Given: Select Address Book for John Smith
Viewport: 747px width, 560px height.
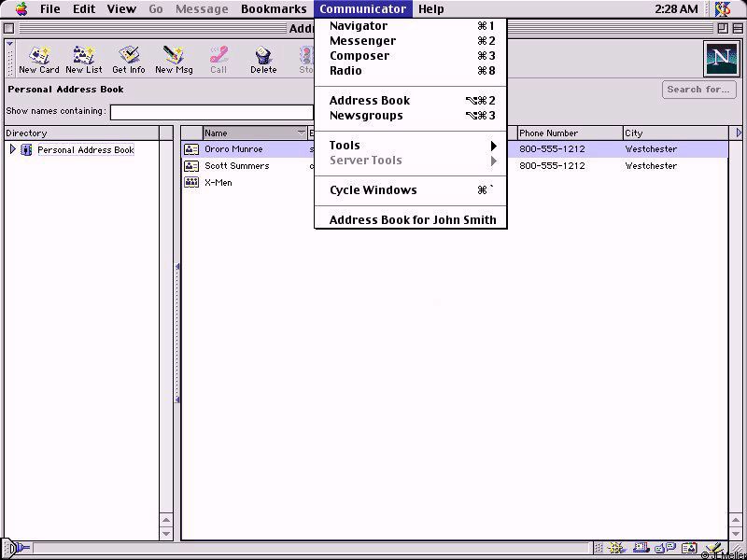Looking at the screenshot, I should (411, 220).
